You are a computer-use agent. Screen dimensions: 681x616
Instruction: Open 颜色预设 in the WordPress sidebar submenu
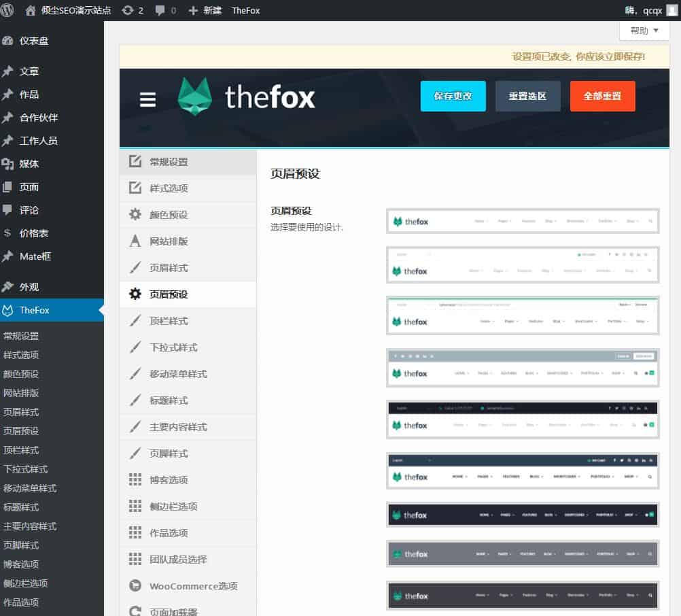coord(21,374)
